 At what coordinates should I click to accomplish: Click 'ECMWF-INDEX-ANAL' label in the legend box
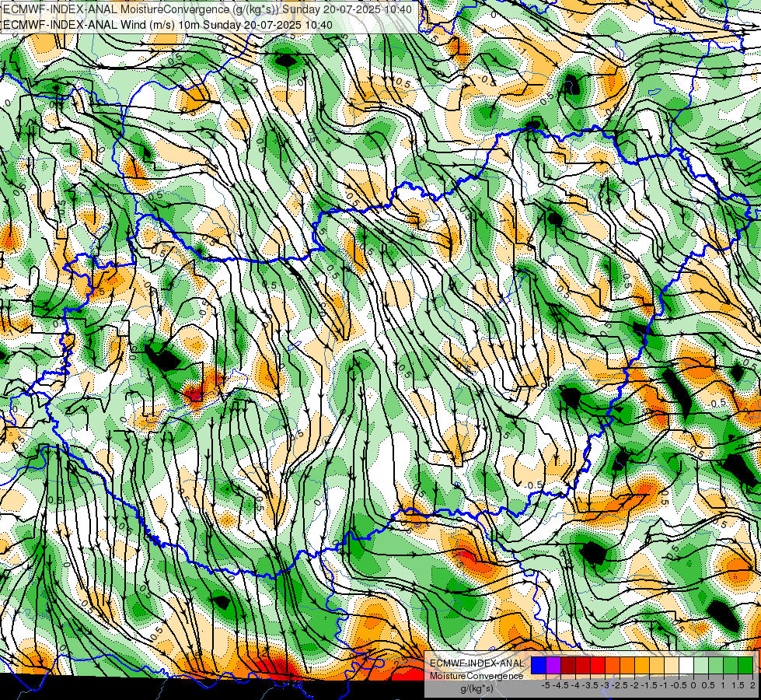pyautogui.click(x=477, y=663)
